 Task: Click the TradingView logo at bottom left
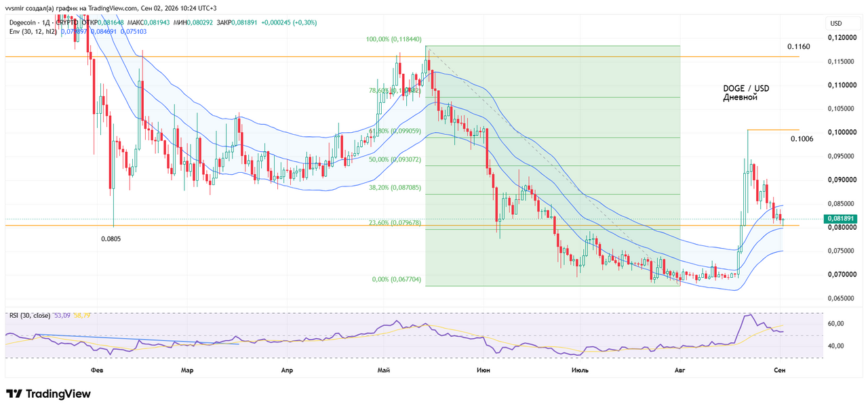tap(48, 394)
